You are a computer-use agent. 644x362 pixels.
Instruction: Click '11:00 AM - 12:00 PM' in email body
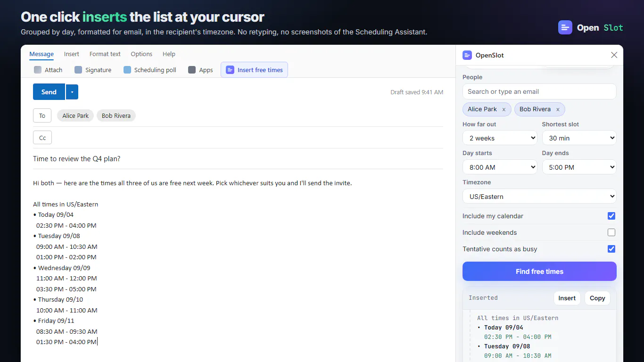[66, 279]
